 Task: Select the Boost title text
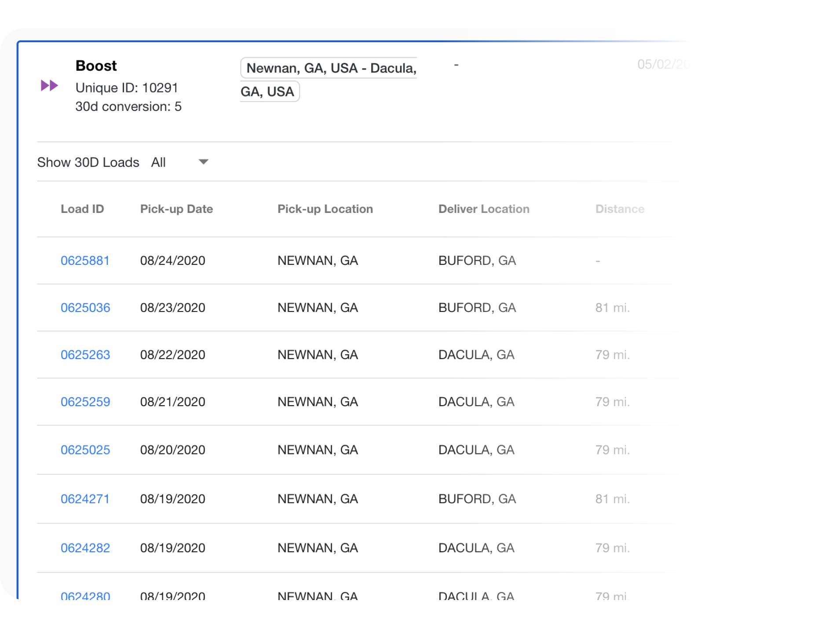click(x=96, y=66)
